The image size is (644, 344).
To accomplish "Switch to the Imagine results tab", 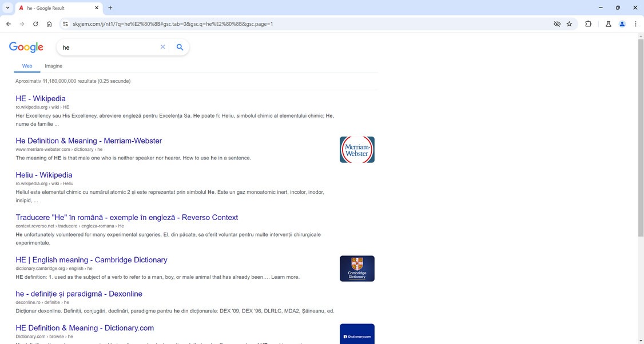I will pos(53,66).
